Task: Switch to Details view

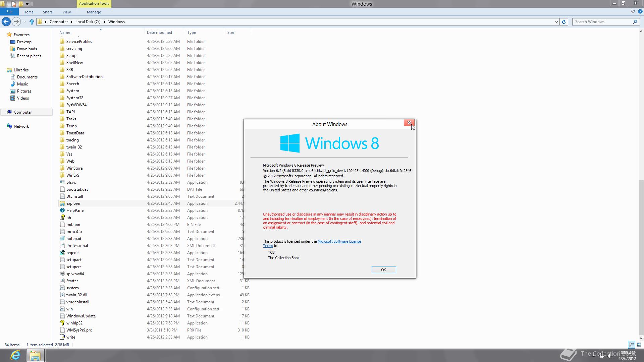Action: 632,345
